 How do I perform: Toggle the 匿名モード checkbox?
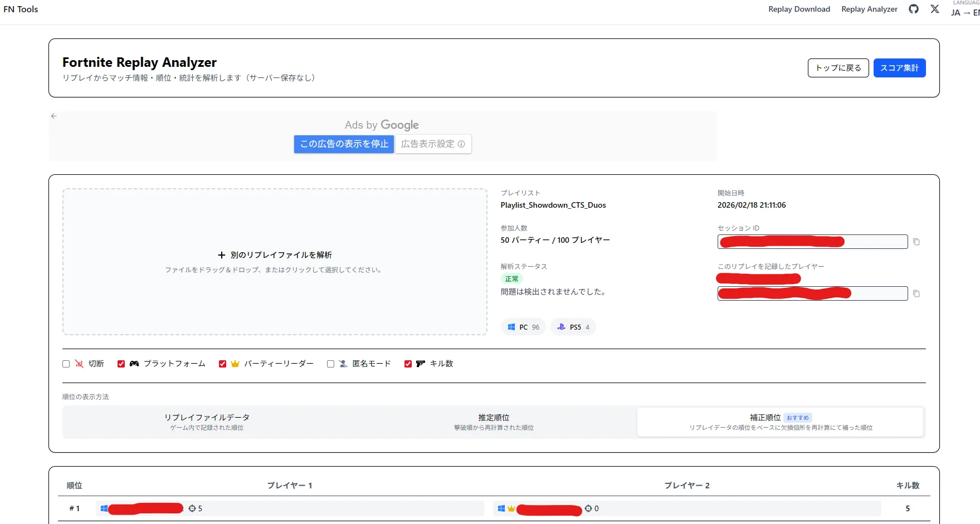tap(331, 364)
